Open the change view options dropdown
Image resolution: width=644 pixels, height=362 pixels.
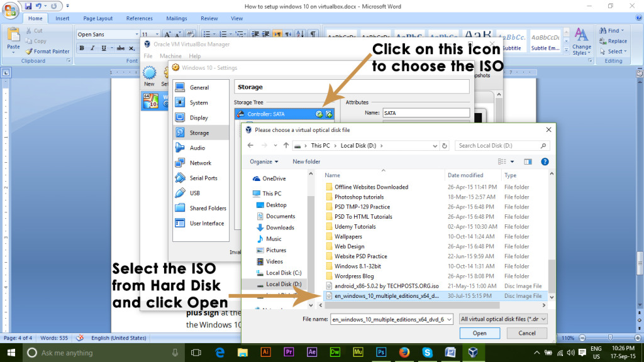coord(512,162)
